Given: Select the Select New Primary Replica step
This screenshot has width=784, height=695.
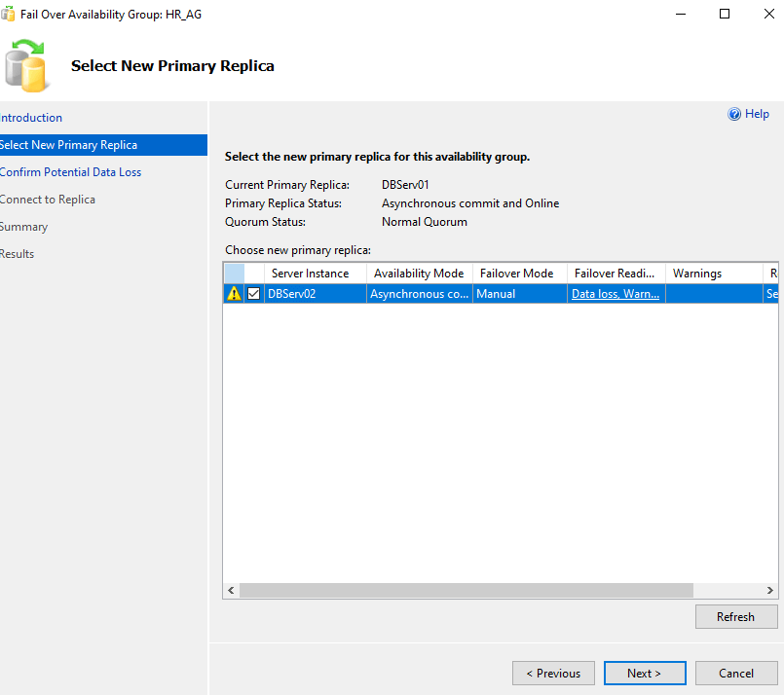Looking at the screenshot, I should click(x=68, y=145).
